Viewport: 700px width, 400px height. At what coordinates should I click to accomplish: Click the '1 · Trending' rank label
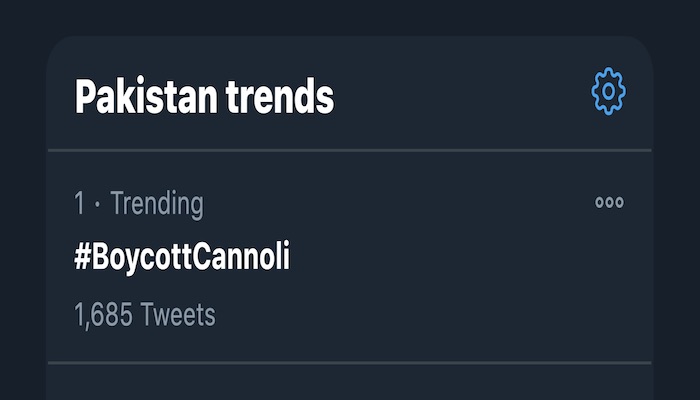click(139, 204)
